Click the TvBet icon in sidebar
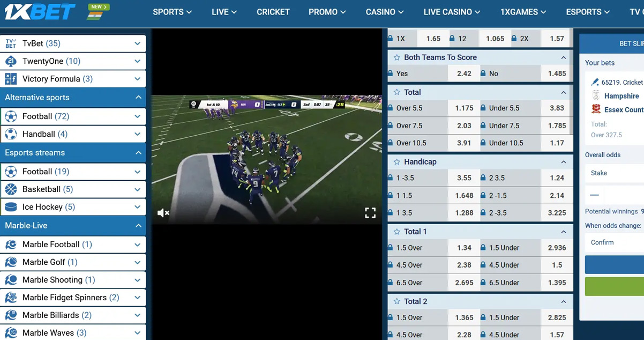This screenshot has height=340, width=644. pyautogui.click(x=11, y=43)
